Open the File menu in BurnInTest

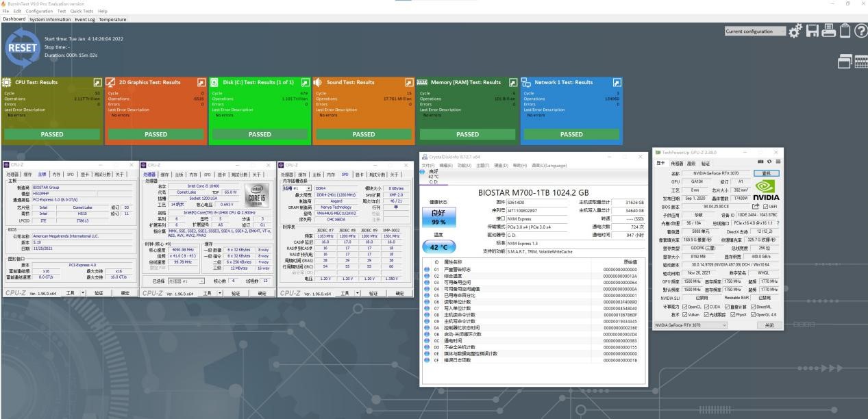[x=7, y=11]
